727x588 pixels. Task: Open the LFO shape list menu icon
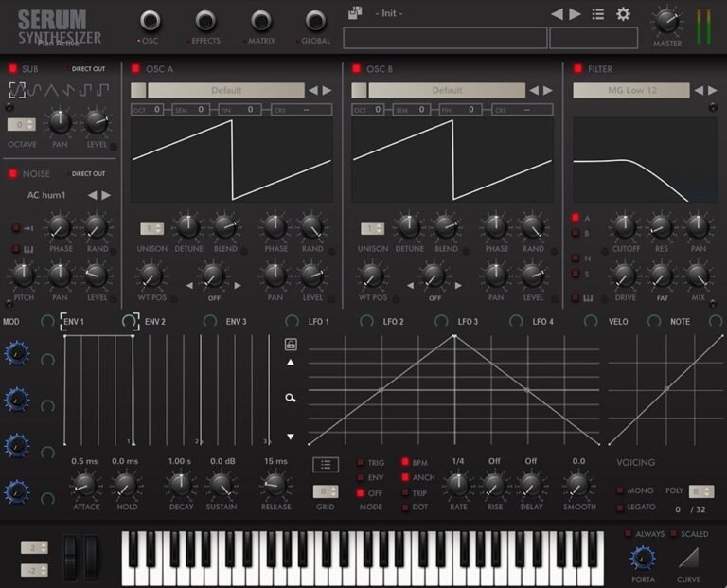(x=326, y=465)
